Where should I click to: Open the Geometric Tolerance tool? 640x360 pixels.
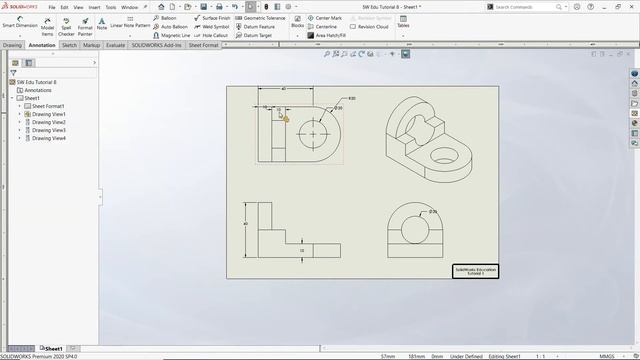point(260,18)
